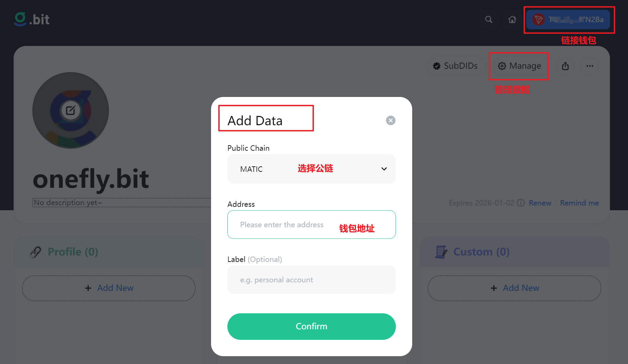Click the expiry info icon
Viewport: 628px width, 364px height.
pyautogui.click(x=521, y=203)
